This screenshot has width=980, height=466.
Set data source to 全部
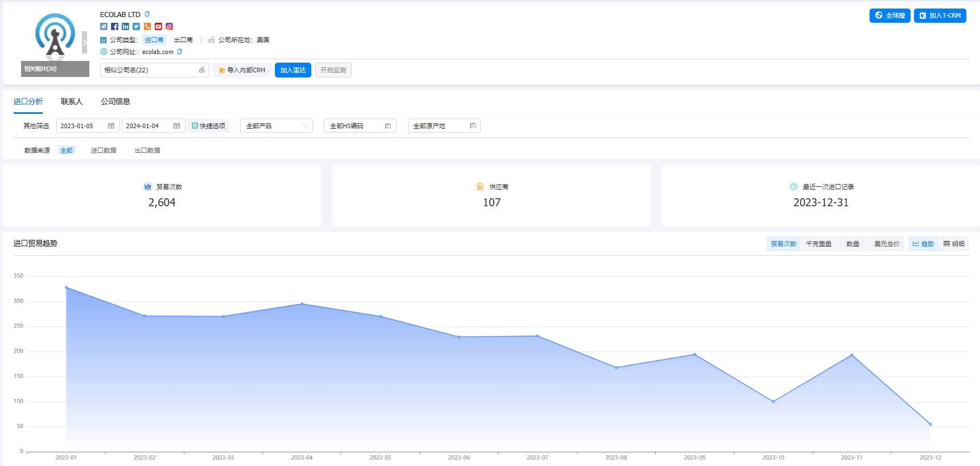point(67,150)
